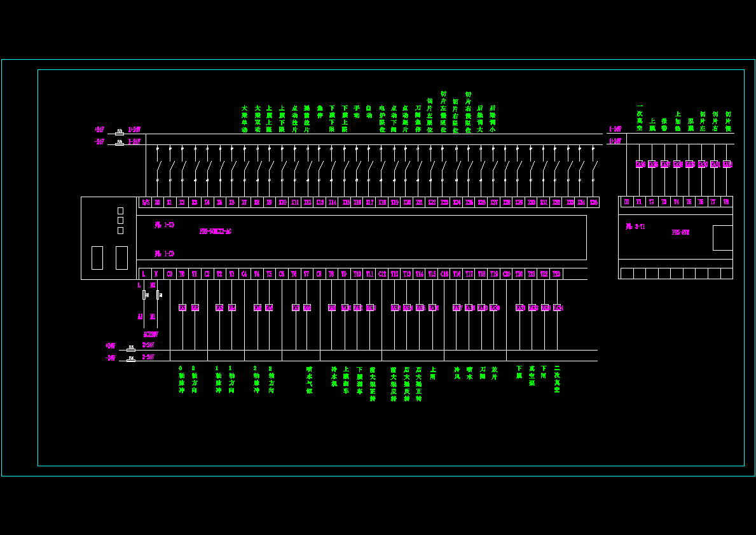Click output terminal Y0 on main PLC
The height and width of the screenshot is (535, 756).
[182, 274]
